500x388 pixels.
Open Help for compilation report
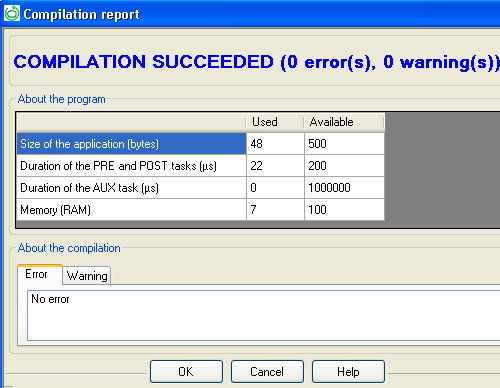coord(348,371)
